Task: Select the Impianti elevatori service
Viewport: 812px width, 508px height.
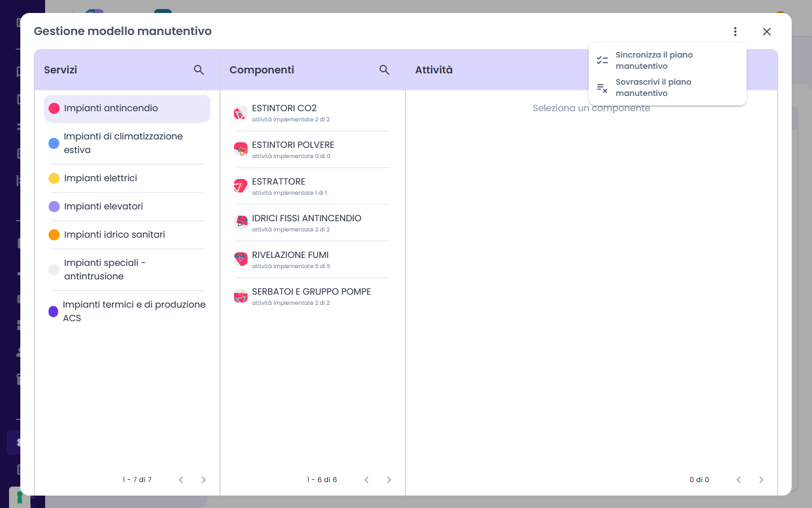Action: pos(127,207)
